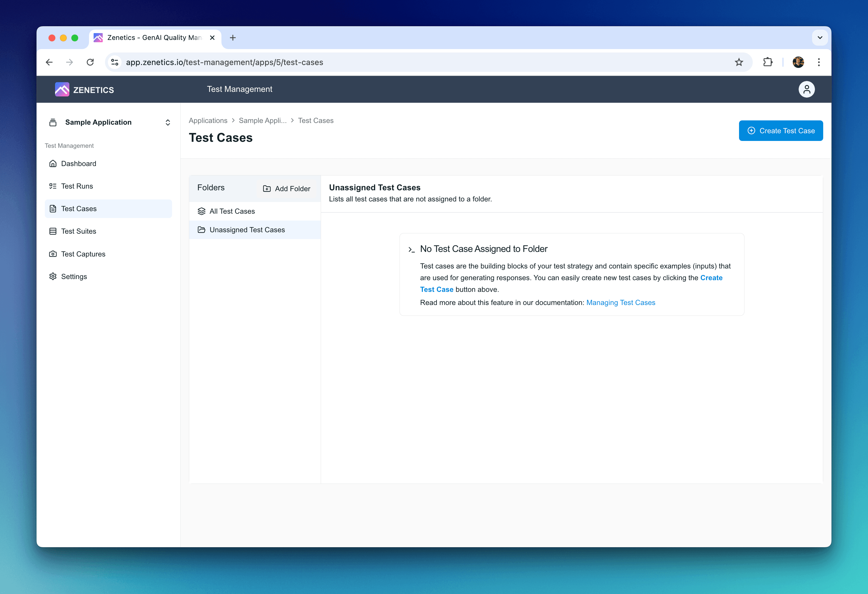The width and height of the screenshot is (868, 594).
Task: Click inside the browser address bar
Action: coord(299,62)
